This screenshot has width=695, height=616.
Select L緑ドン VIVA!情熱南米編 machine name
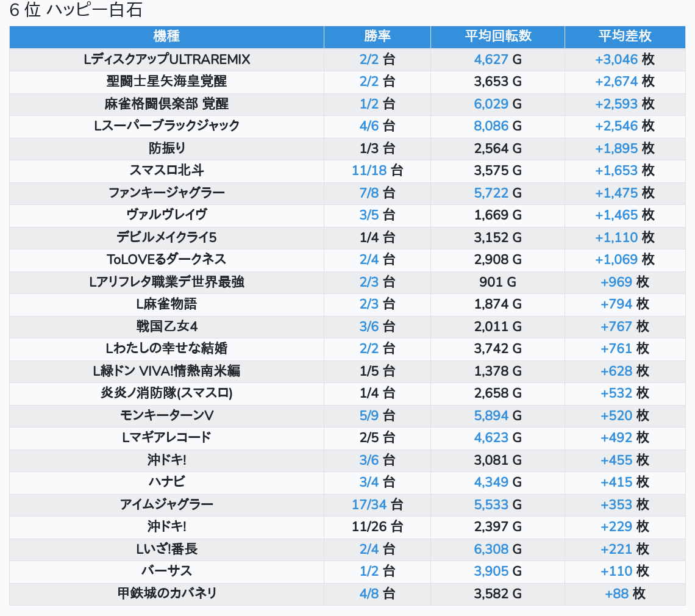166,371
